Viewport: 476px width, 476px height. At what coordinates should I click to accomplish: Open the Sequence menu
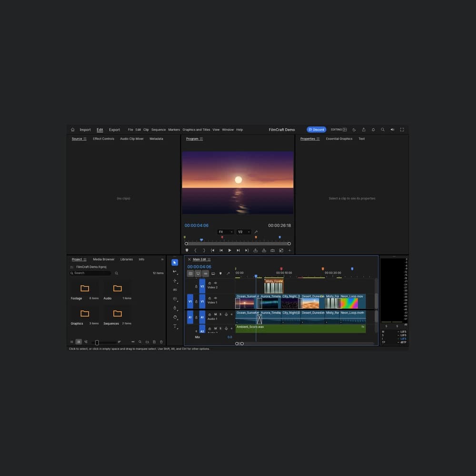[x=159, y=129]
